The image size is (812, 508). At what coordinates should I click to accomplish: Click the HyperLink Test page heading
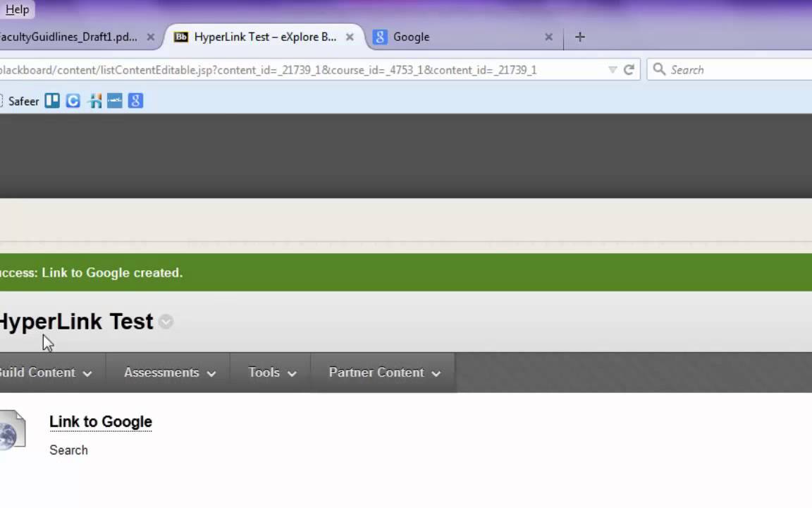coord(76,322)
